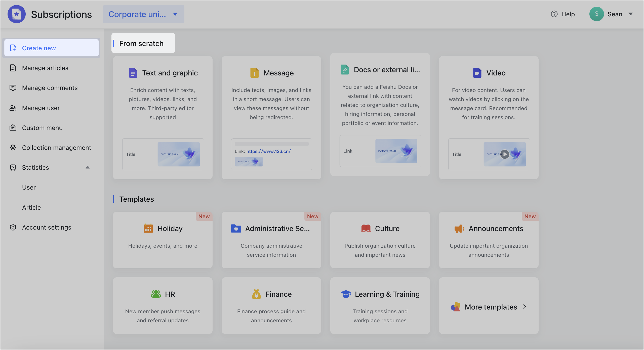
Task: Click the Message card's yellow T icon
Action: 254,73
